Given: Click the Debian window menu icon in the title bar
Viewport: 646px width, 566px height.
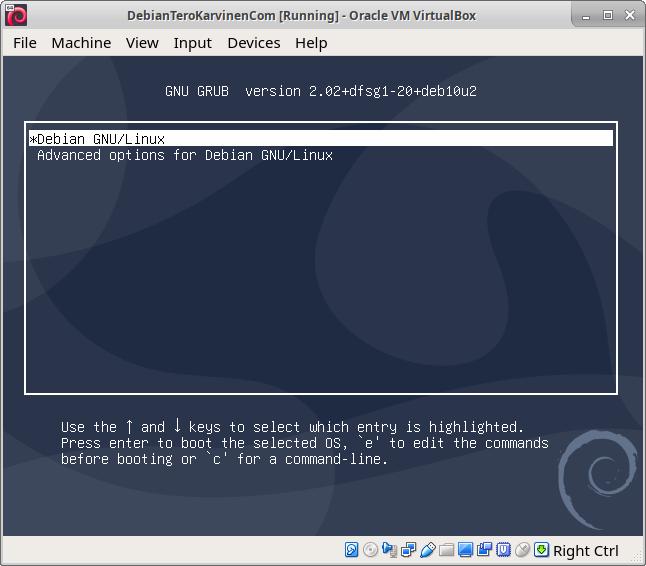Looking at the screenshot, I should (16, 15).
